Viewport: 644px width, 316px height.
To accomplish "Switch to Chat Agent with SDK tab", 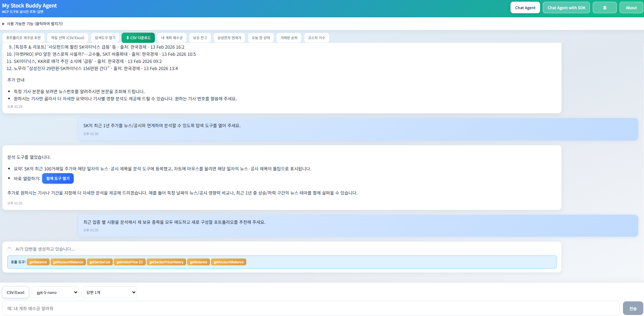I will [x=566, y=8].
